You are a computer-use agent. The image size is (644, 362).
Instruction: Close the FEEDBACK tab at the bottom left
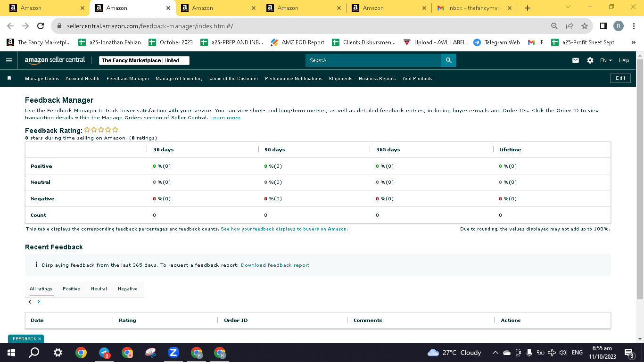tap(40, 339)
